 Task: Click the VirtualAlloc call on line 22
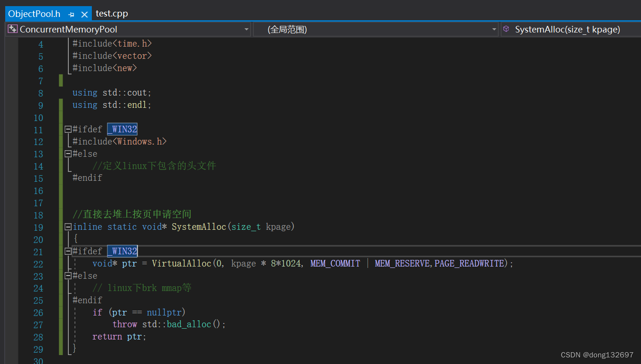tap(181, 264)
